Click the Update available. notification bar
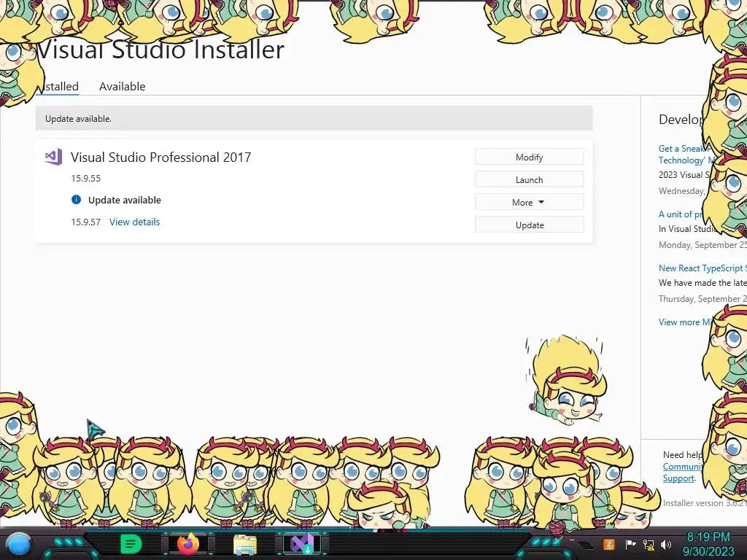This screenshot has height=560, width=747. [314, 118]
